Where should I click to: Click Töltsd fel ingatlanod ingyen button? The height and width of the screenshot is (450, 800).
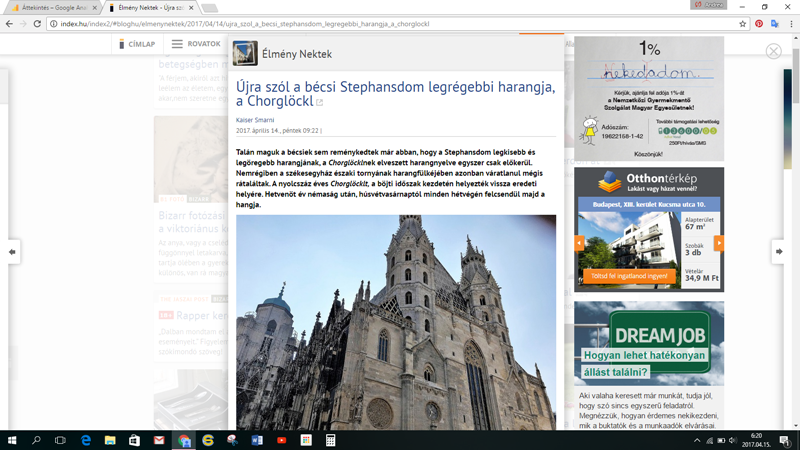[x=629, y=276]
